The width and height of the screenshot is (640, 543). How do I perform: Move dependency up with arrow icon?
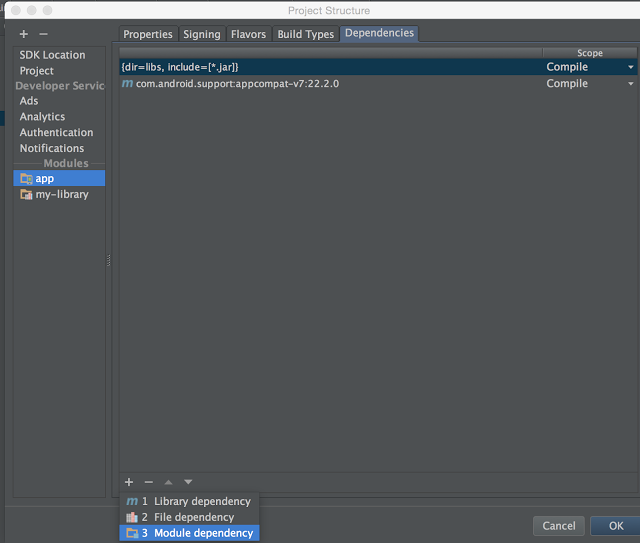168,482
